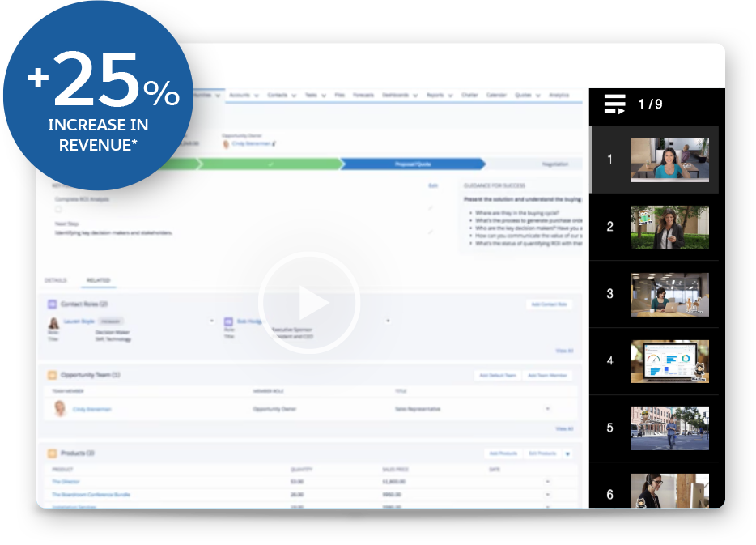Click the pencil icon beside Complete ROI Analysis

[x=430, y=208]
